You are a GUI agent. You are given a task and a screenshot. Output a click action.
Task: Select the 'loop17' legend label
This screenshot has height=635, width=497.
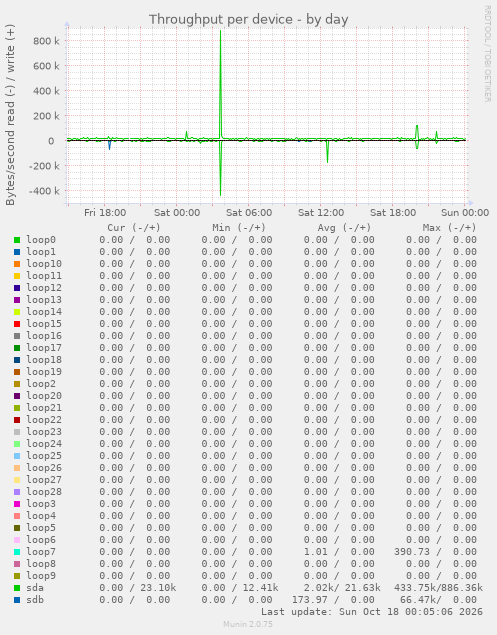44,348
